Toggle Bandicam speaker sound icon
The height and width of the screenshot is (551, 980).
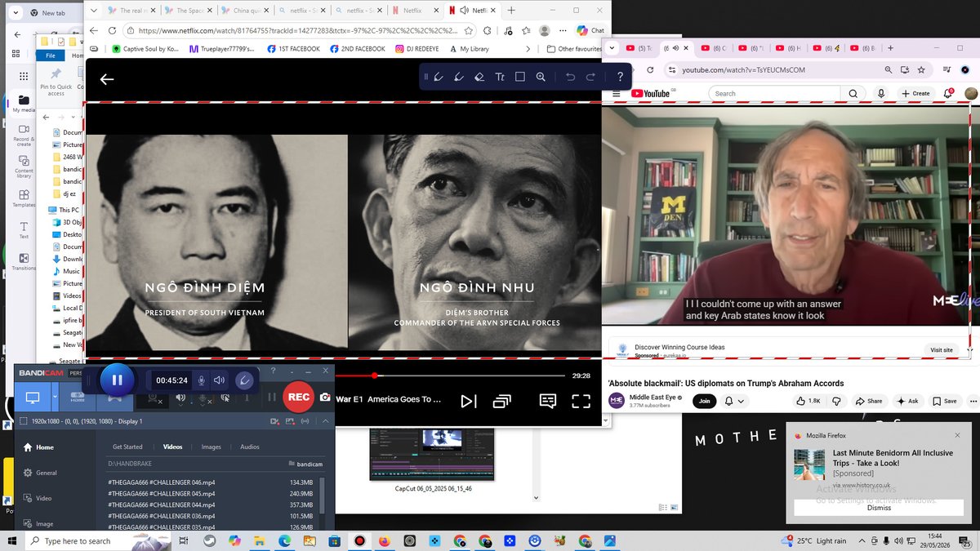(181, 398)
